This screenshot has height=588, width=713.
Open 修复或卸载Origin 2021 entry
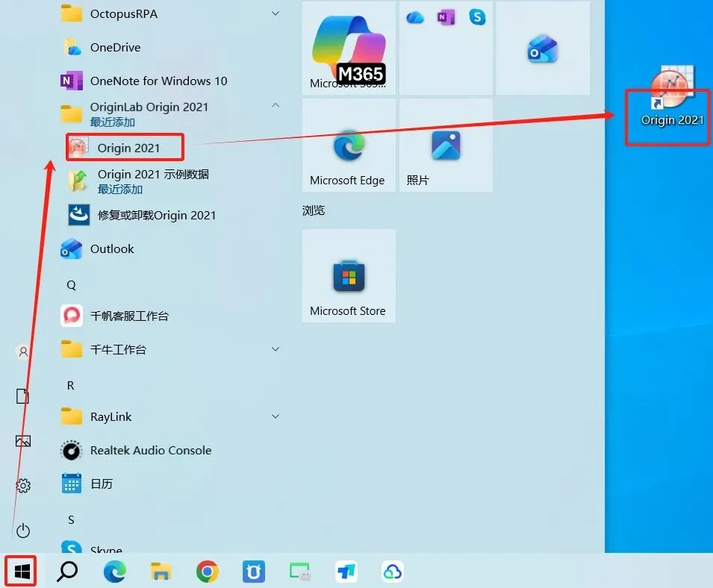tap(170, 215)
